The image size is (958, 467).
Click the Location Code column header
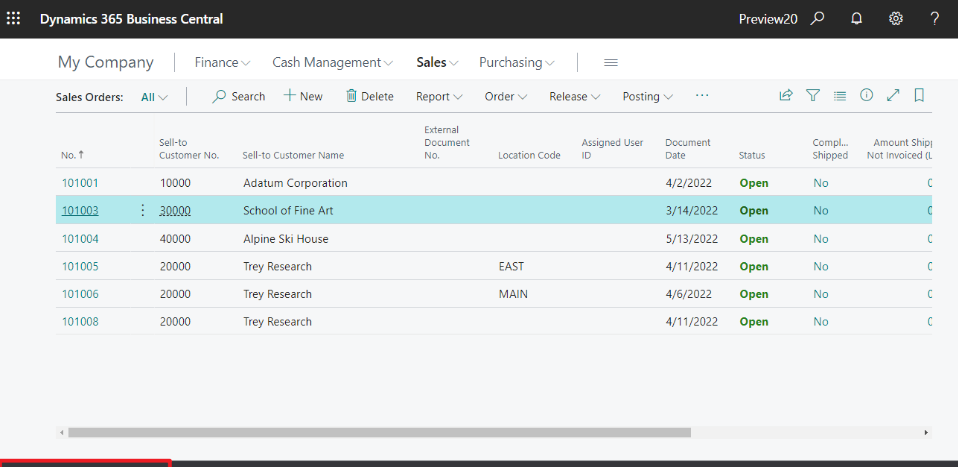[x=529, y=155]
